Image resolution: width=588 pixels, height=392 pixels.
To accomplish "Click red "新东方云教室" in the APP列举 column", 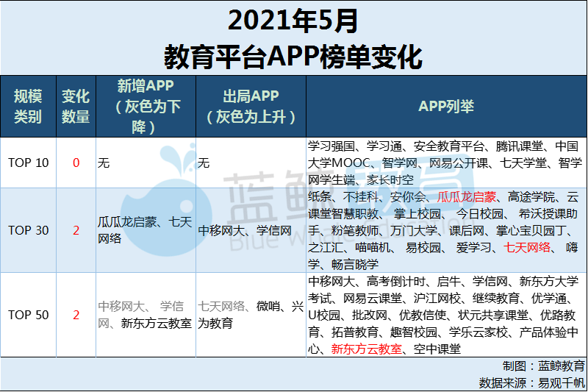I will point(366,349).
